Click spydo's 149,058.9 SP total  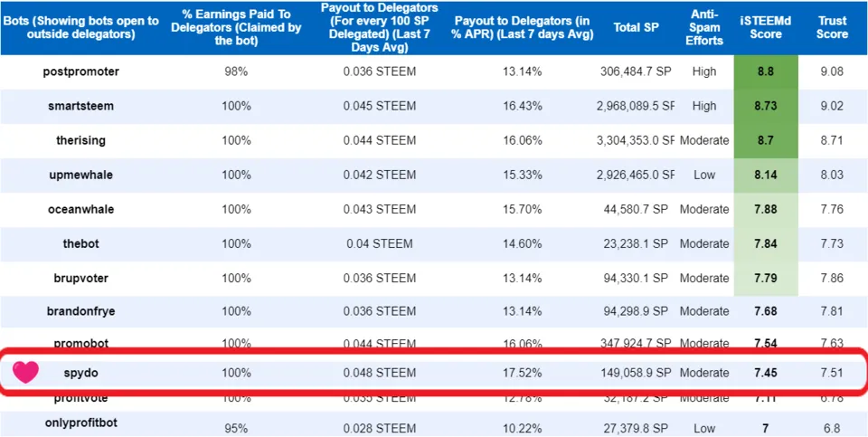[636, 373]
